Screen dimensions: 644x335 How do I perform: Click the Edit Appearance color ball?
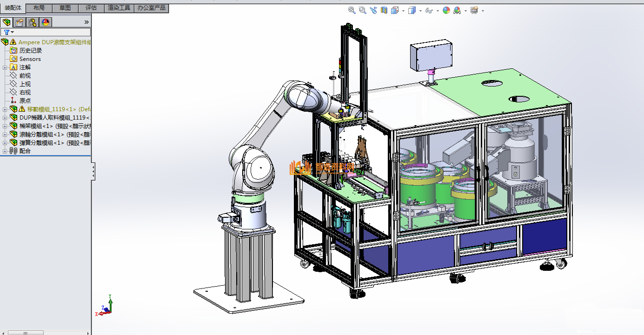coord(446,10)
